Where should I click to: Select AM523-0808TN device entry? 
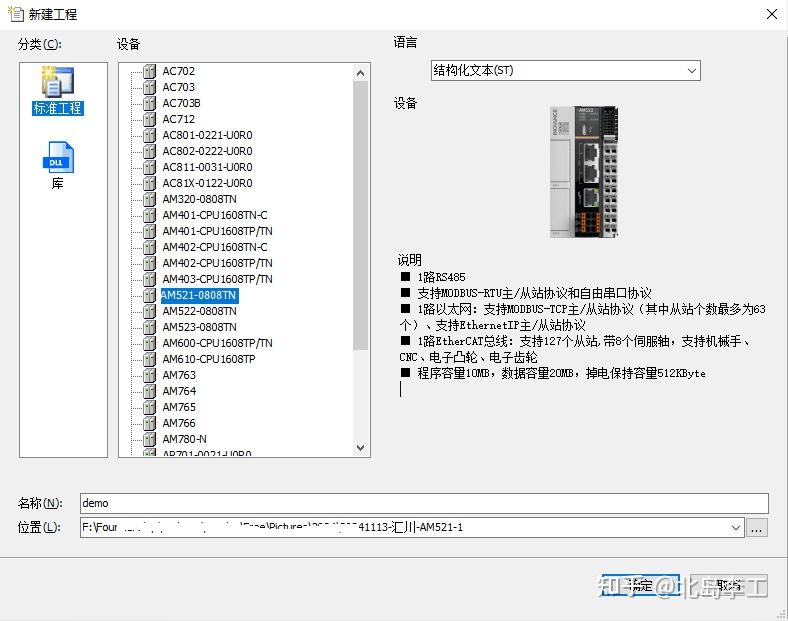click(200, 327)
